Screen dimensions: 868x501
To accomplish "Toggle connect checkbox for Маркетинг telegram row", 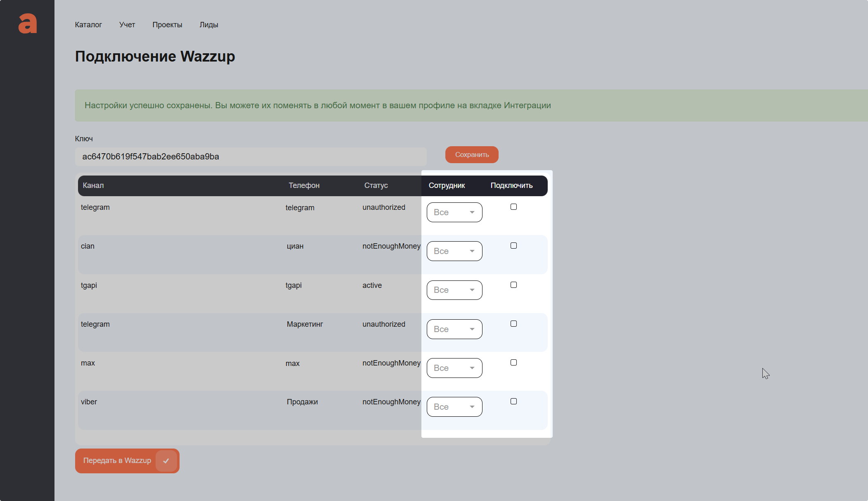I will [x=513, y=324].
